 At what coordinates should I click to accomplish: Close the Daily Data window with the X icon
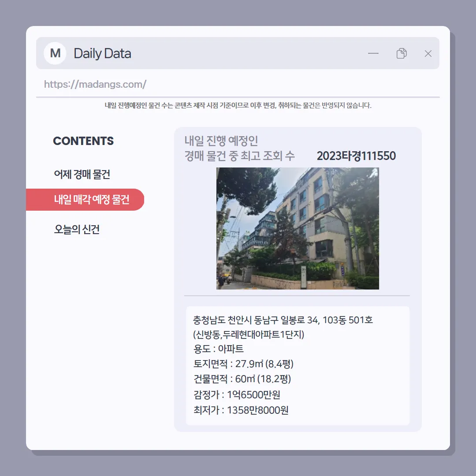428,54
